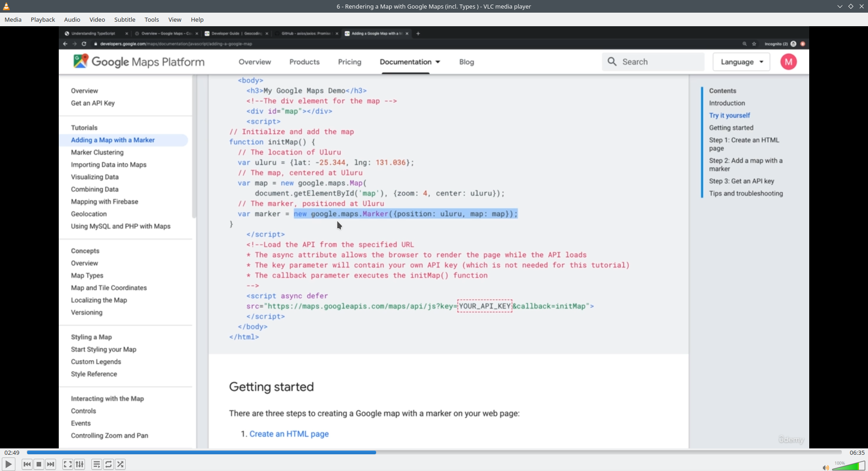Open Mapping with Firebase link
The height and width of the screenshot is (471, 868).
pyautogui.click(x=104, y=202)
